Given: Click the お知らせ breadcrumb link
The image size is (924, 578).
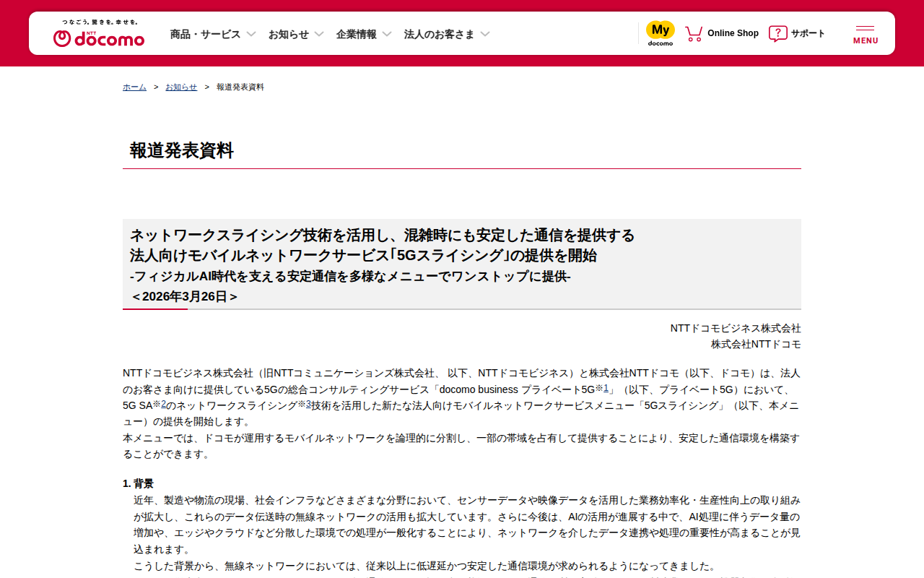Looking at the screenshot, I should 181,87.
